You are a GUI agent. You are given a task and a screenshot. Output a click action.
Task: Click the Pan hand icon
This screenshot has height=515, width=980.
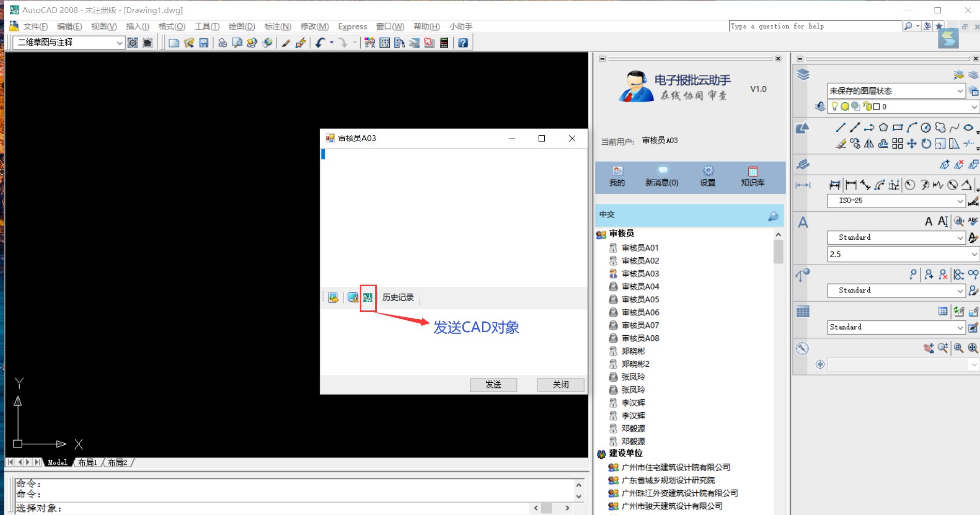928,348
